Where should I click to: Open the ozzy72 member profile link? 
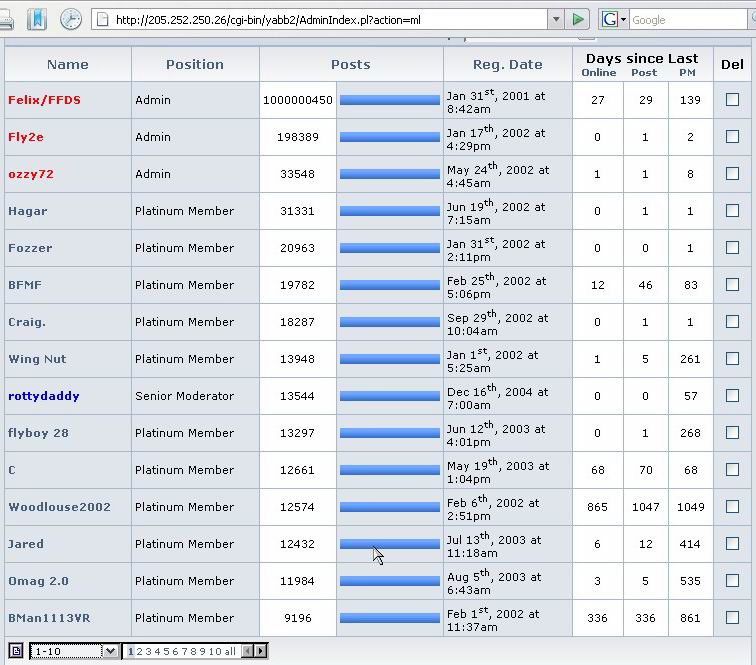30,174
